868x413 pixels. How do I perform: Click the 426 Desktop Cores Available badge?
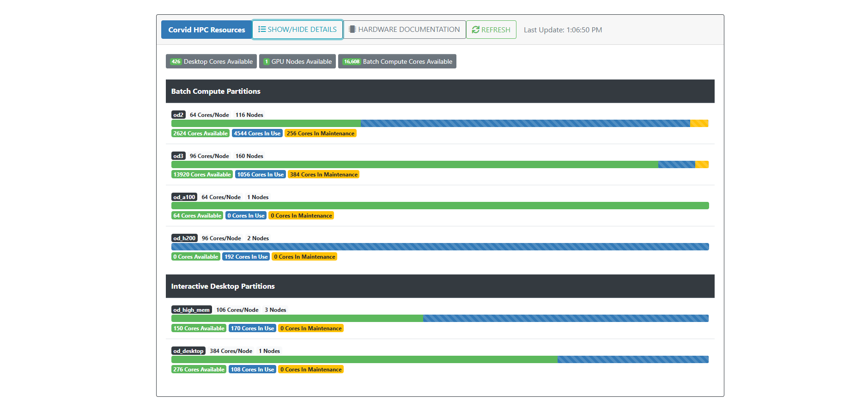tap(211, 61)
